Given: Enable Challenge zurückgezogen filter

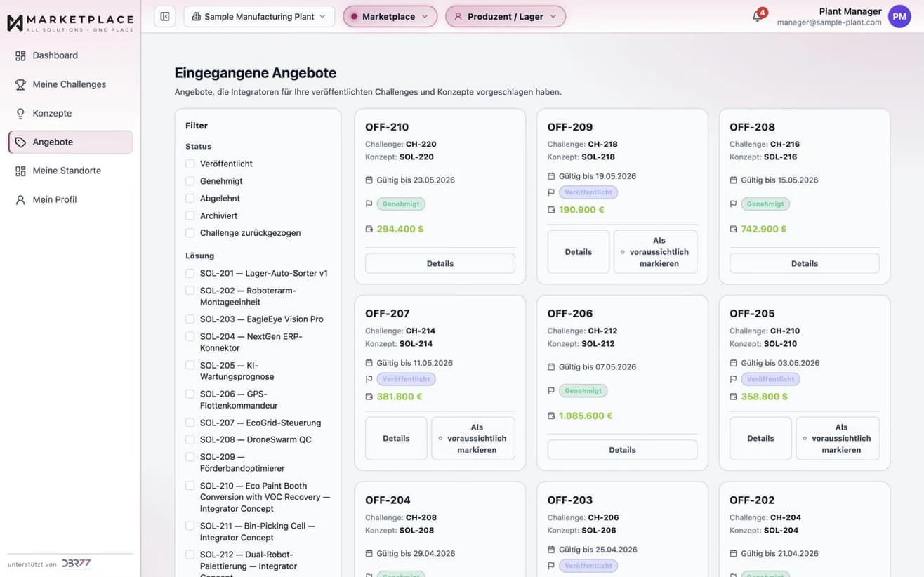Looking at the screenshot, I should coord(190,233).
